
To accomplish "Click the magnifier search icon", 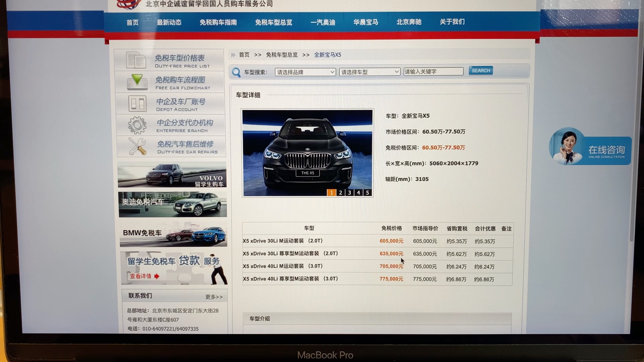I will point(236,72).
